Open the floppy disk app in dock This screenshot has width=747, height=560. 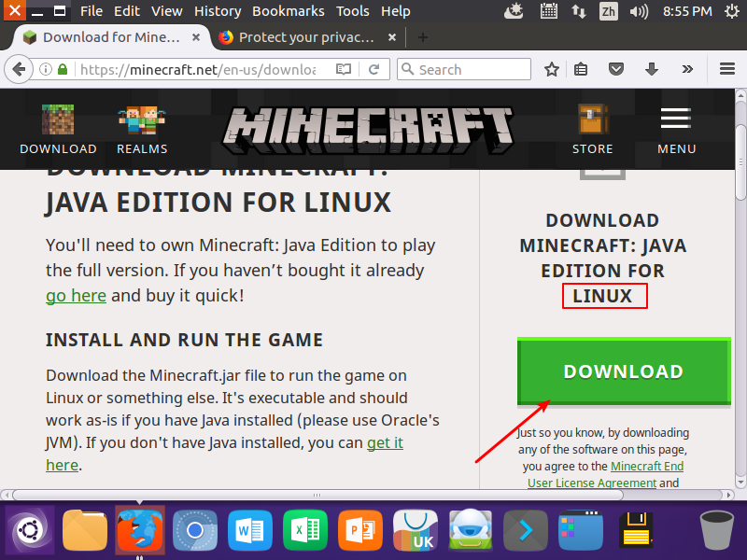636,530
